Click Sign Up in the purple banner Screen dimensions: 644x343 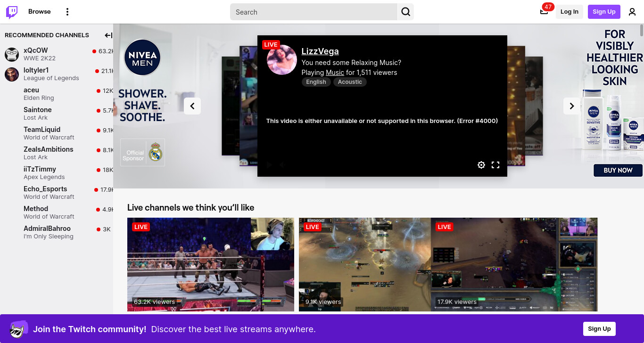[x=599, y=329]
